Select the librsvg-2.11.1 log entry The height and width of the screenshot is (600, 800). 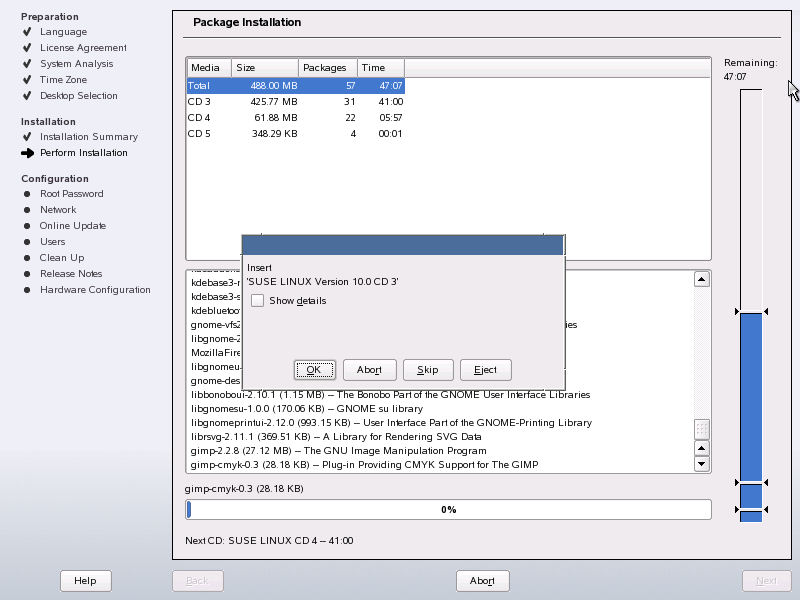coord(336,437)
